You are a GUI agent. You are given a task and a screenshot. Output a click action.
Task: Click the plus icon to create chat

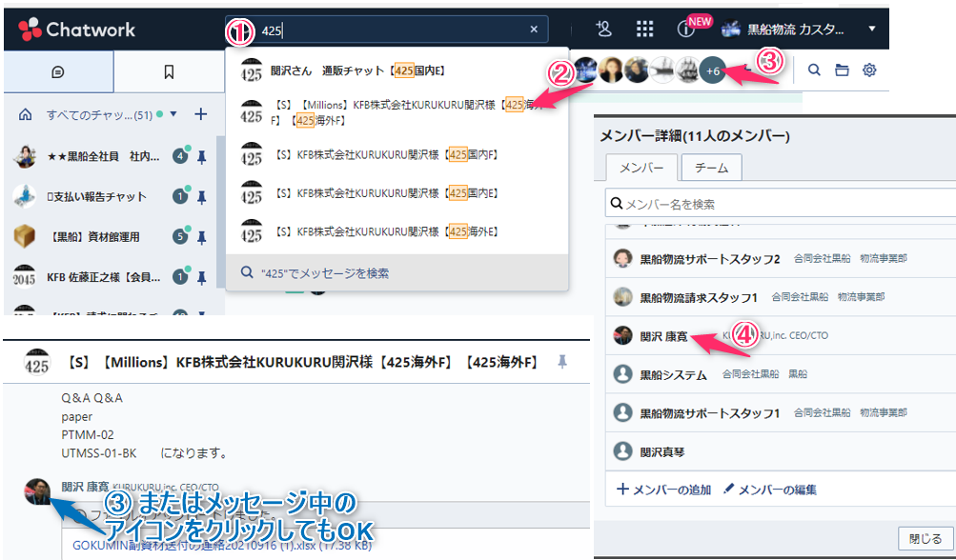tap(200, 114)
